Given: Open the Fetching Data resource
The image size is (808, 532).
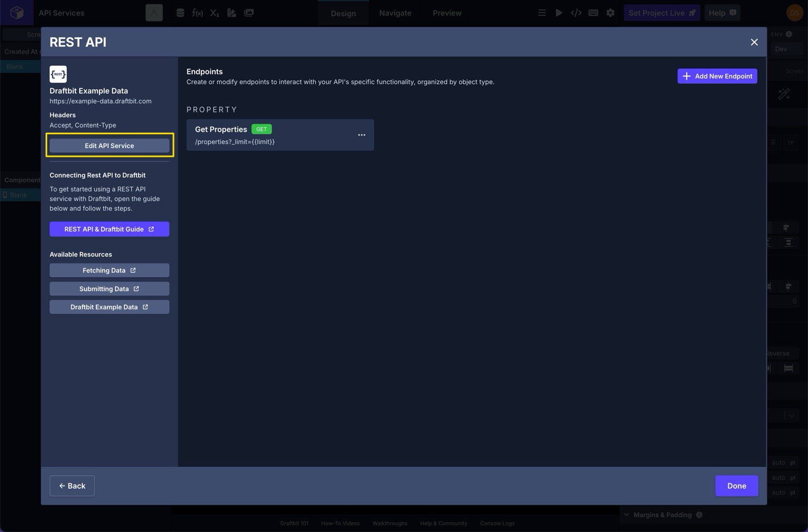Looking at the screenshot, I should coord(109,270).
